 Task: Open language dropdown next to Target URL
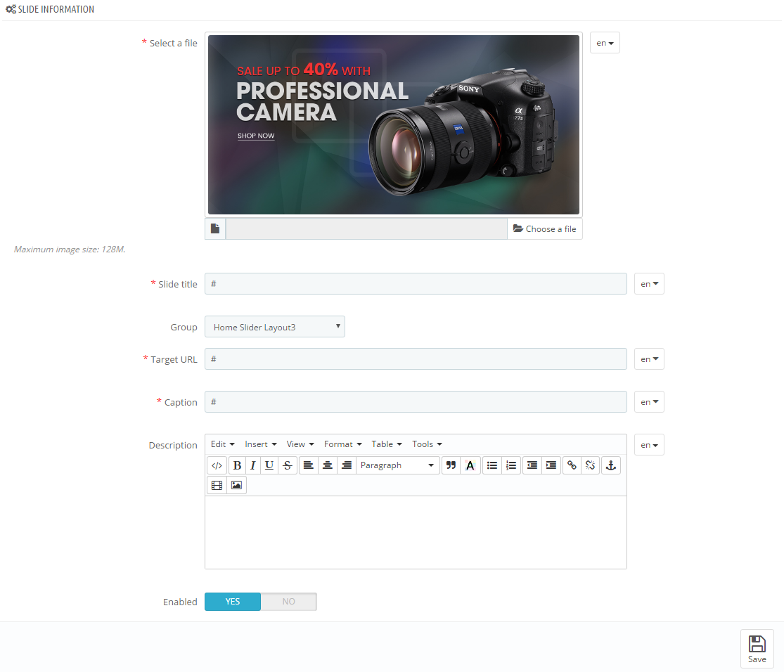(649, 359)
